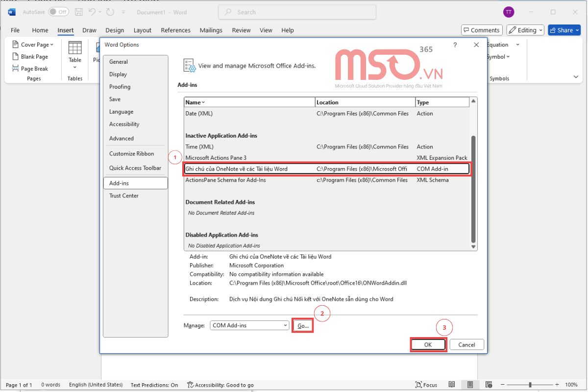The height and width of the screenshot is (392, 588).
Task: Select Display in Word Options sidebar
Action: (136, 74)
